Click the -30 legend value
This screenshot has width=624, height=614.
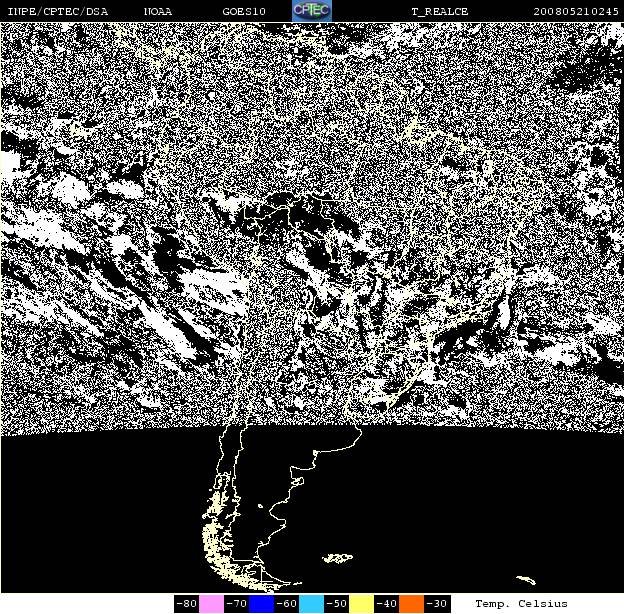tap(437, 604)
